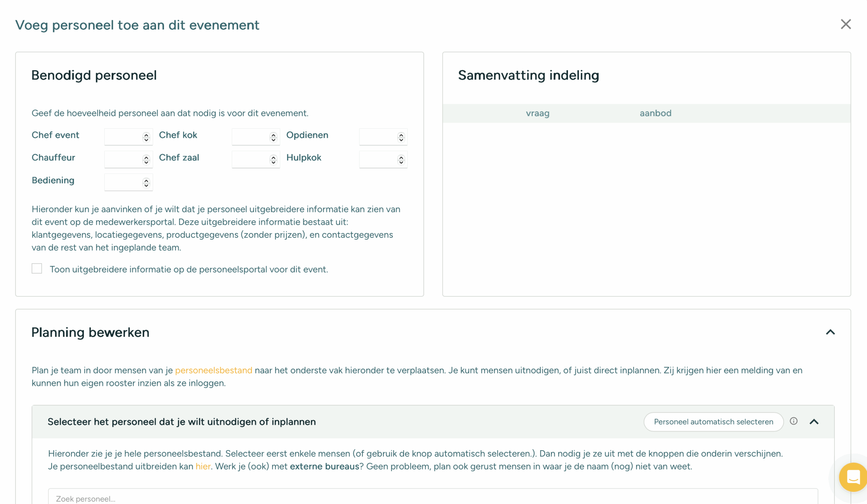Collapse the Planning bewerken section
This screenshot has height=504, width=867.
830,332
